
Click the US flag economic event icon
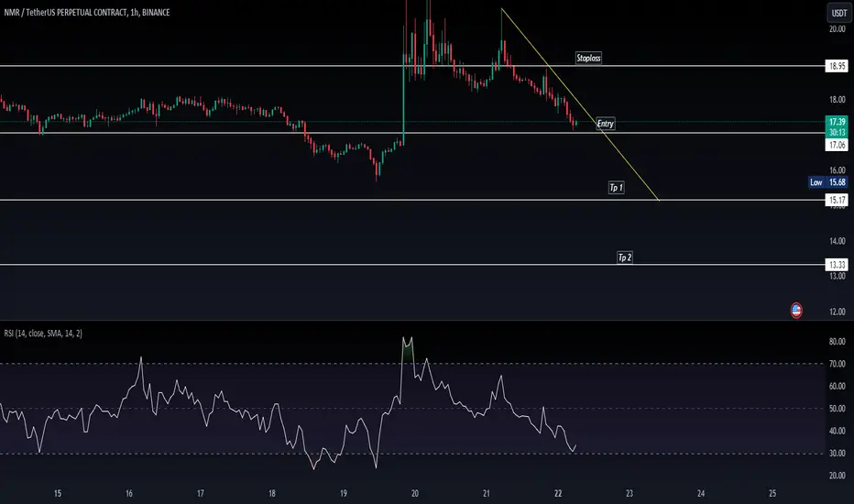coord(795,311)
